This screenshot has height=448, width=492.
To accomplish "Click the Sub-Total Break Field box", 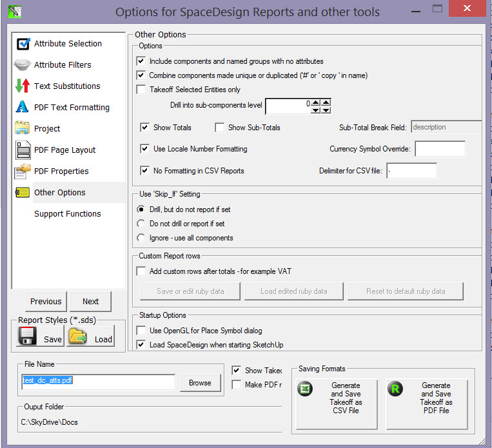I will pyautogui.click(x=446, y=127).
